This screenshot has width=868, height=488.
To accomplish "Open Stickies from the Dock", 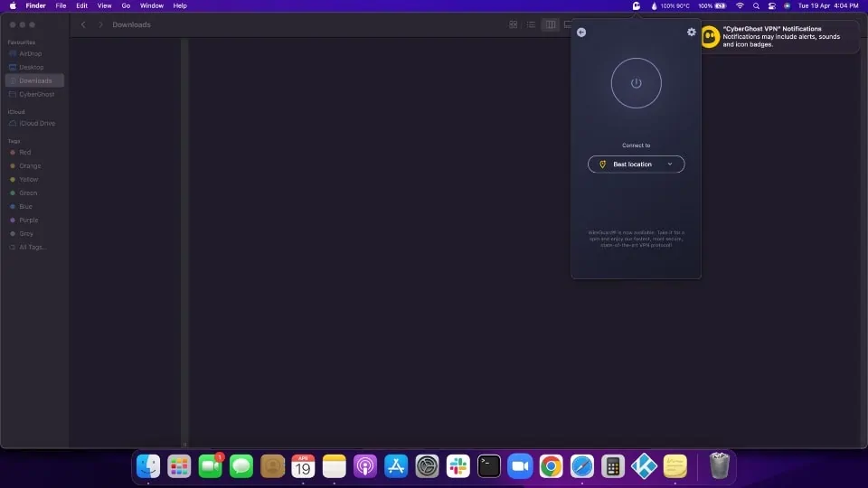I will (x=675, y=466).
